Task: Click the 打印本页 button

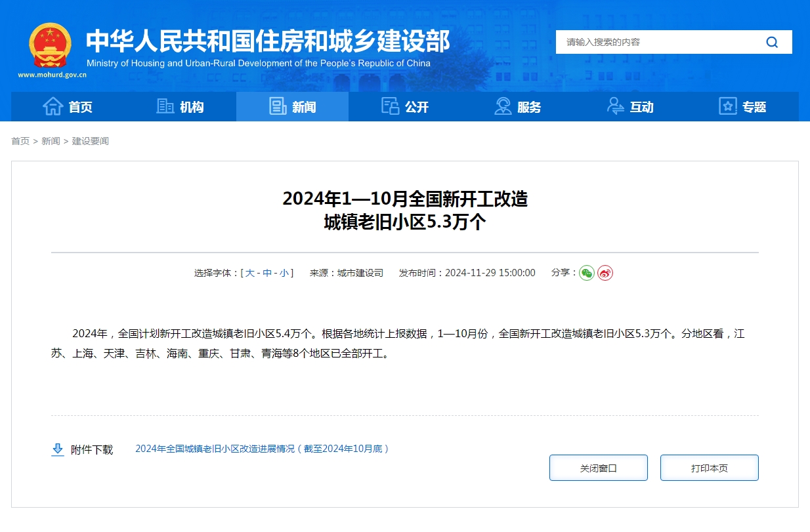Action: (710, 468)
